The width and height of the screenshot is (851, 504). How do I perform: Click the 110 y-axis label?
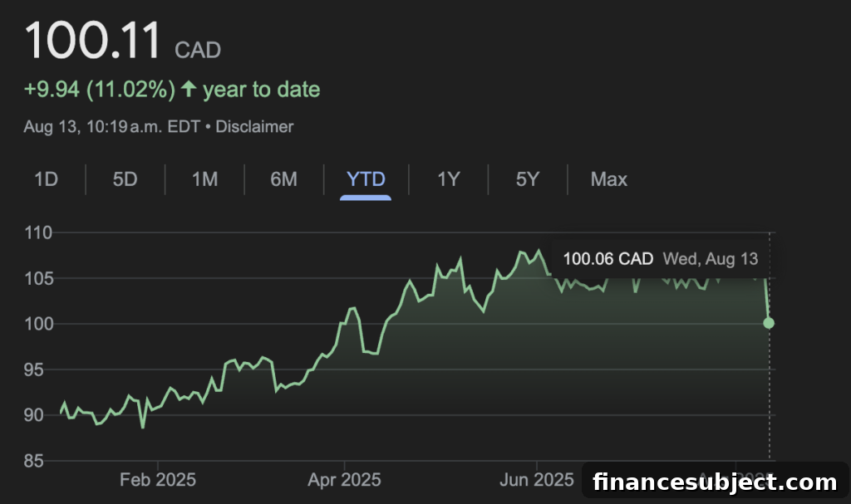coord(38,232)
